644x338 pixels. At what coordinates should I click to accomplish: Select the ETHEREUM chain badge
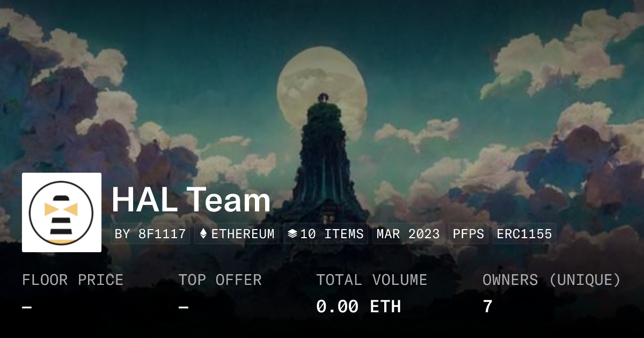point(237,234)
